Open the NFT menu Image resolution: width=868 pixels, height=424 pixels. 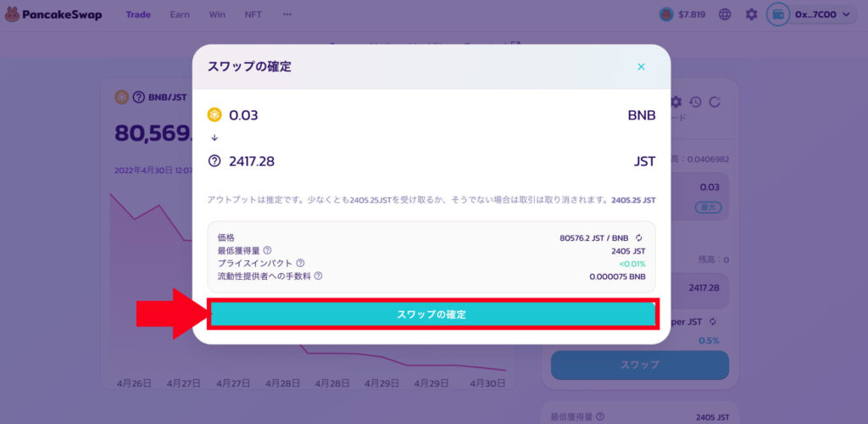(253, 14)
